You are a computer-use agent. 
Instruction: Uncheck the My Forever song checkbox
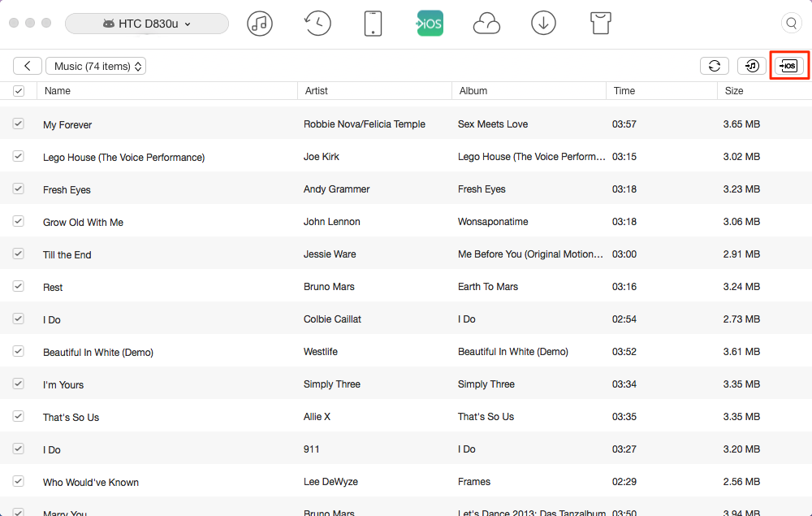pos(18,124)
